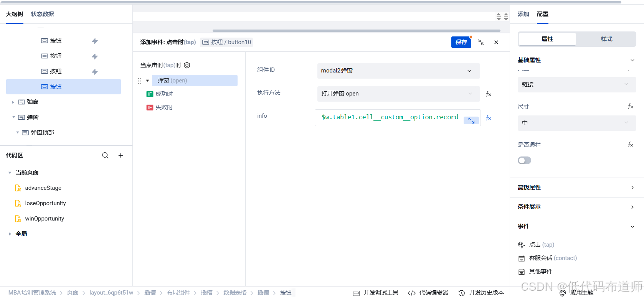The image size is (644, 298).
Task: Open 组件ID modal2弹窗 dropdown
Action: tap(398, 71)
